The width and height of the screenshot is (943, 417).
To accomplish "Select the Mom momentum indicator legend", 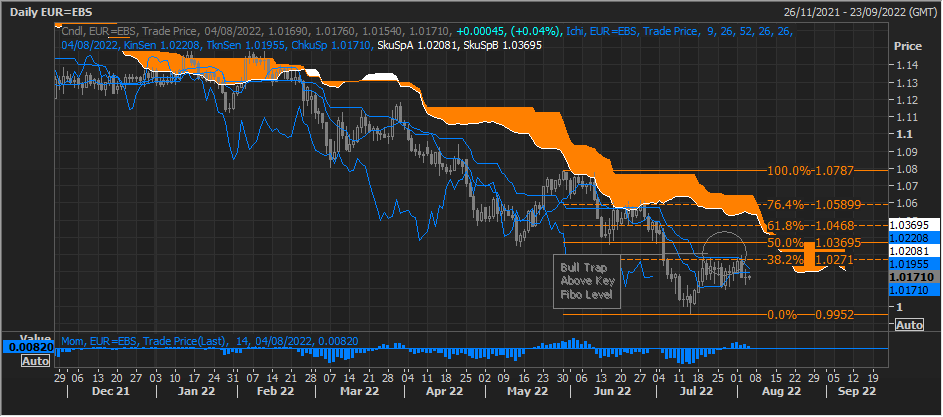I will click(208, 341).
